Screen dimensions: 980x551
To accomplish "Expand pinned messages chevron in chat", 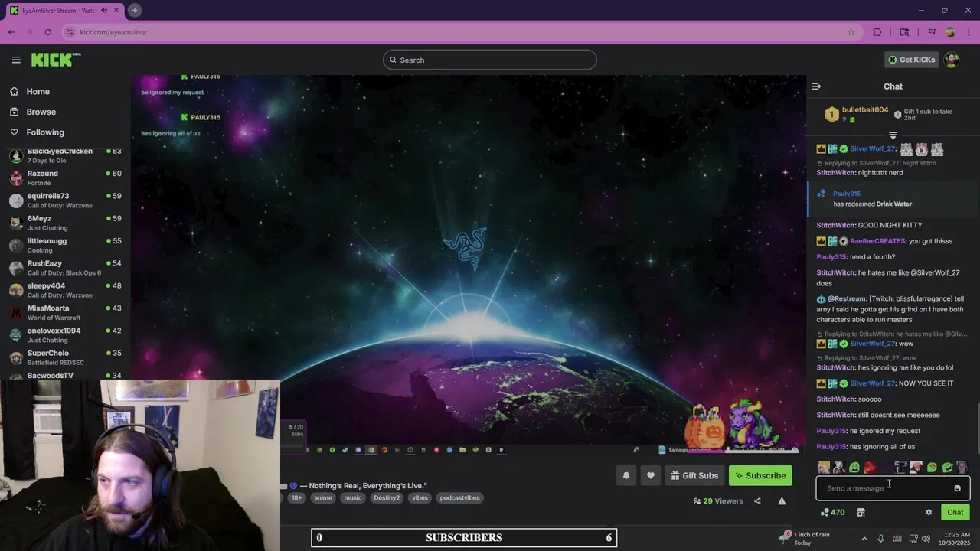I will (893, 135).
